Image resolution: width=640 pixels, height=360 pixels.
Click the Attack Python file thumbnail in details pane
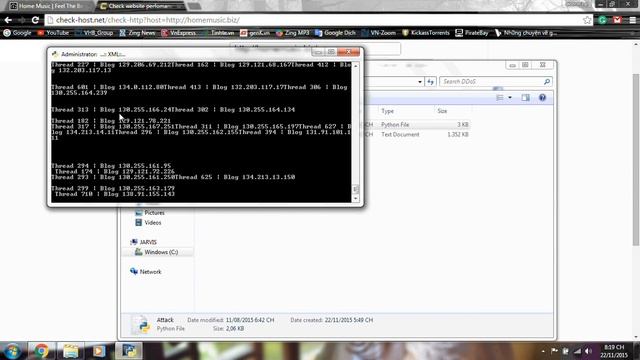coord(141,325)
